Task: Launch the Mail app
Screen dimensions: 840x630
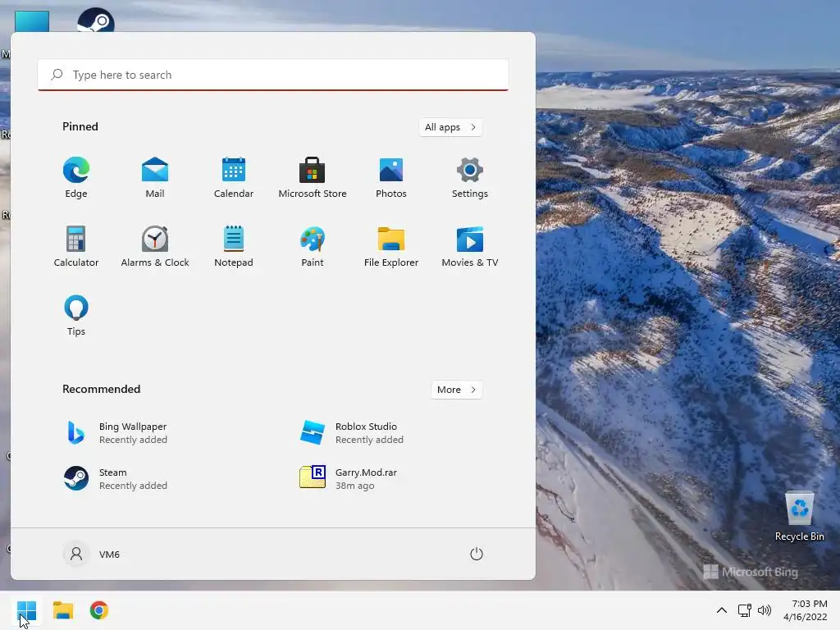Action: pyautogui.click(x=155, y=178)
